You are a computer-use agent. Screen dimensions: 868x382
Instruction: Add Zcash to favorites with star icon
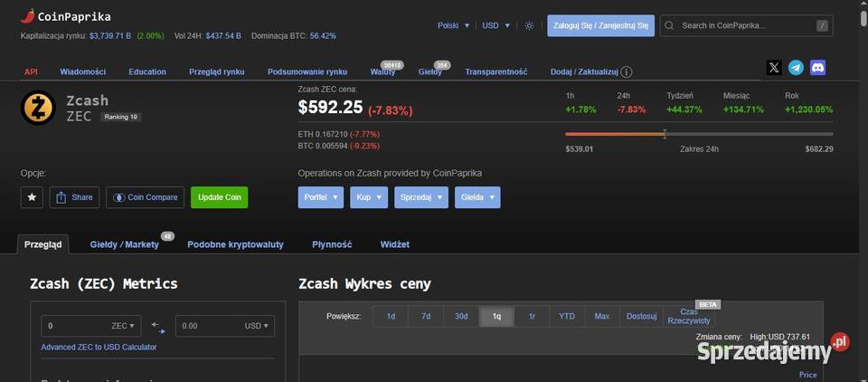pyautogui.click(x=32, y=197)
